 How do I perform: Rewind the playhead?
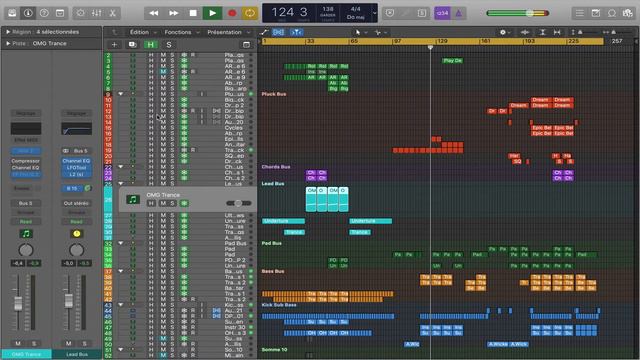point(154,13)
